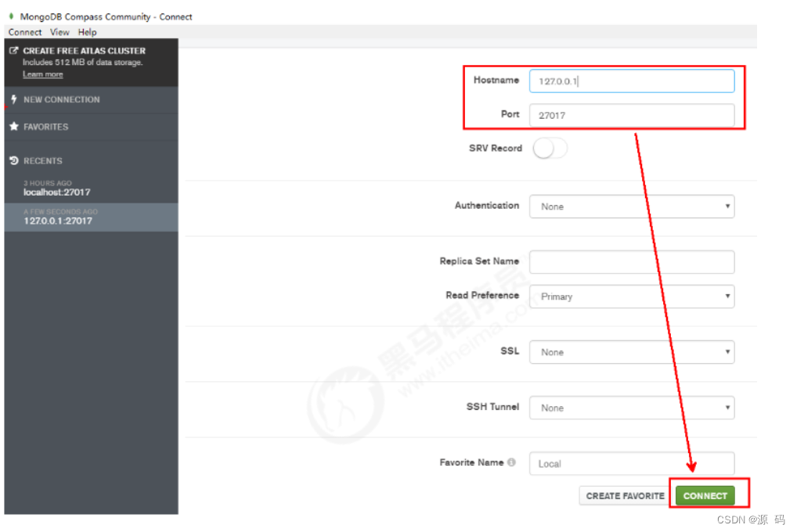This screenshot has height=532, width=797.
Task: Open the Read Preference dropdown
Action: click(632, 297)
